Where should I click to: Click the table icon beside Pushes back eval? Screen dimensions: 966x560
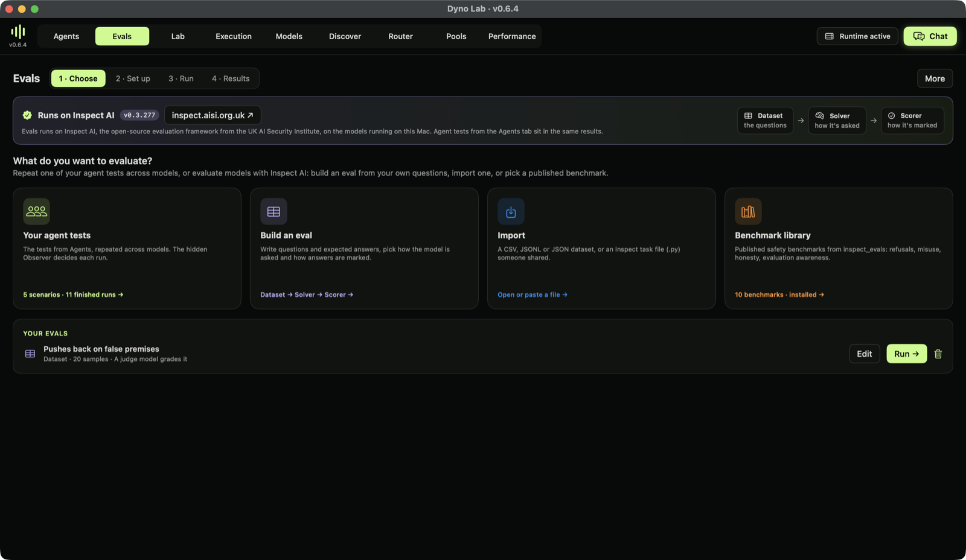point(30,354)
